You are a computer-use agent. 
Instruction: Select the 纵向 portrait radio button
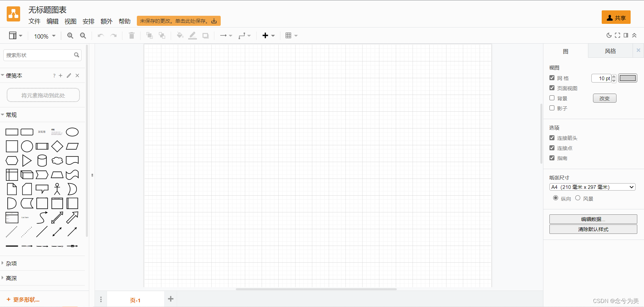point(555,198)
